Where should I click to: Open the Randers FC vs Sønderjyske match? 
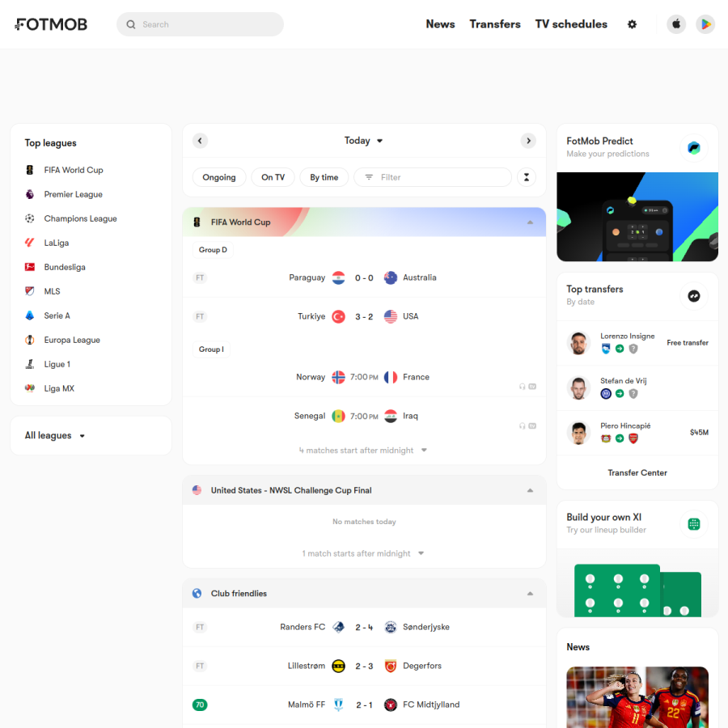click(364, 627)
